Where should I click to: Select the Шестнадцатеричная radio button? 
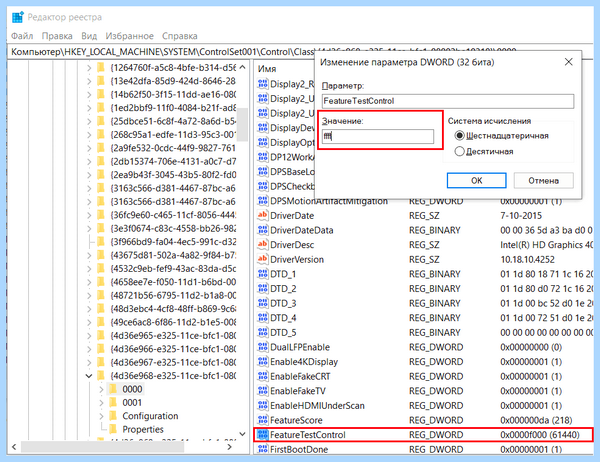459,135
